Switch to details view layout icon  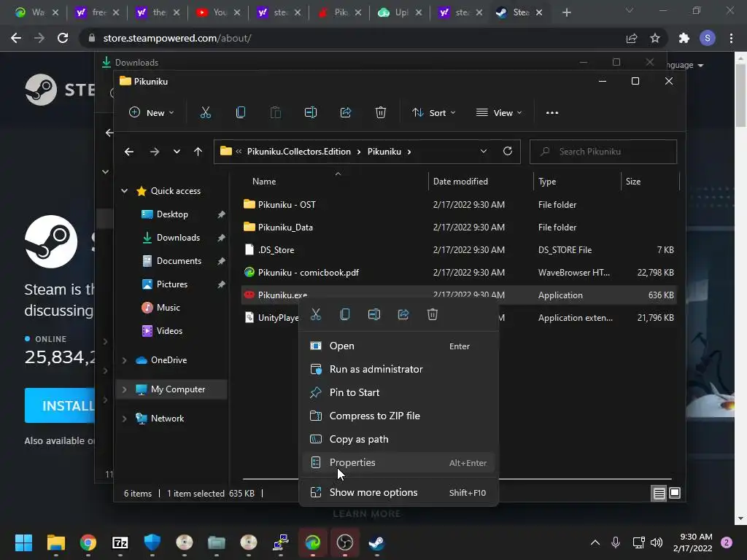pos(659,494)
